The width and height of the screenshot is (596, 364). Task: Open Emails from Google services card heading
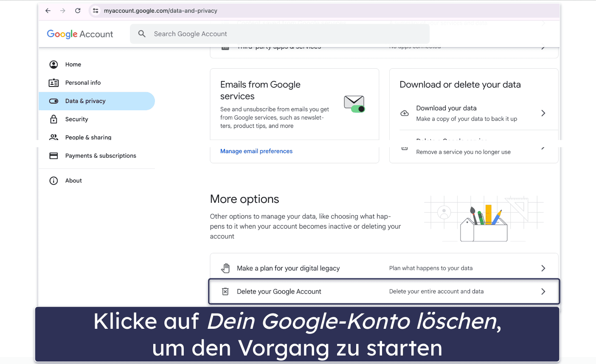260,90
